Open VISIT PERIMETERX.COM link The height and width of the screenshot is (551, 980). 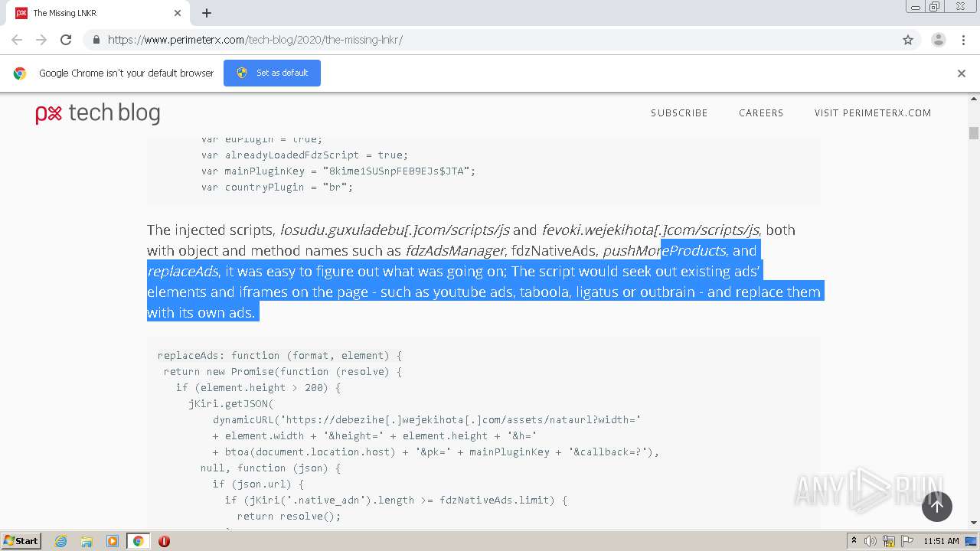[873, 113]
